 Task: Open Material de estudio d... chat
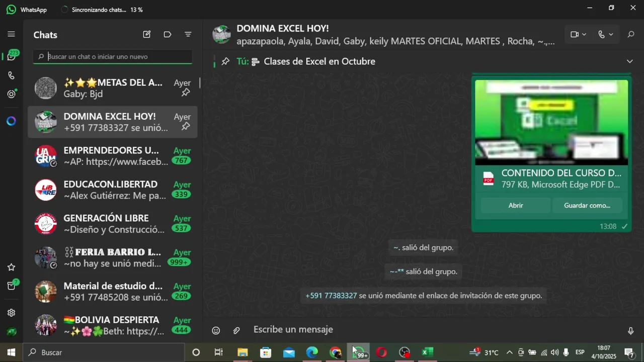click(x=113, y=292)
